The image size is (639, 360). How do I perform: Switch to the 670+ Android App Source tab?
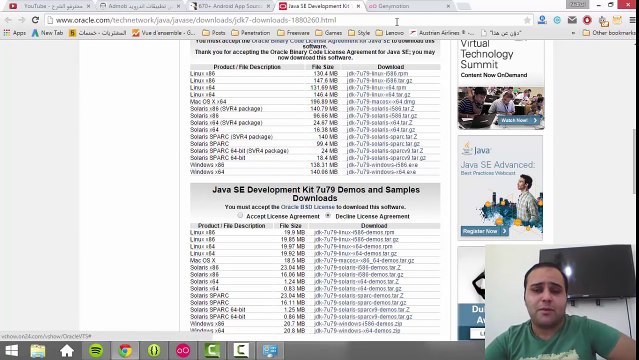(230, 6)
